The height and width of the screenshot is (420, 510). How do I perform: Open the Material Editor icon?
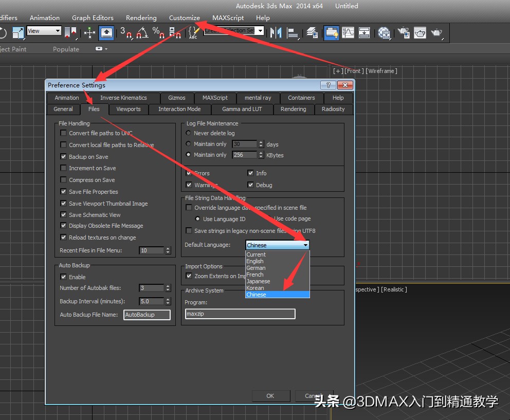(385, 33)
